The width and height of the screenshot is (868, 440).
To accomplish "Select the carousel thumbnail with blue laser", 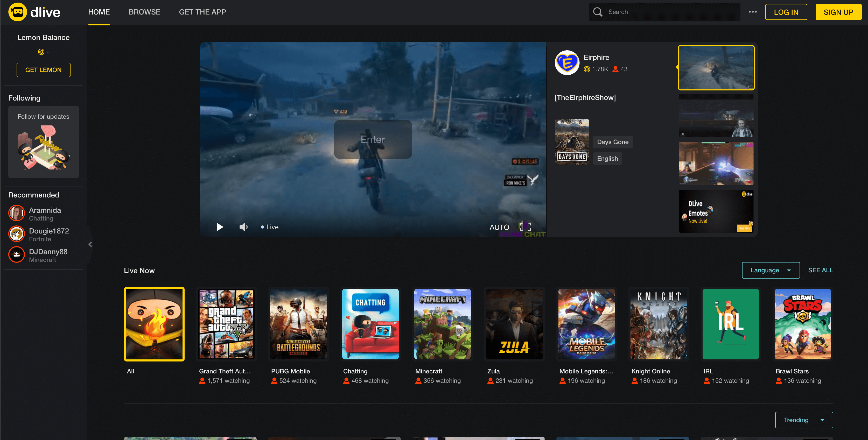I will 716,164.
